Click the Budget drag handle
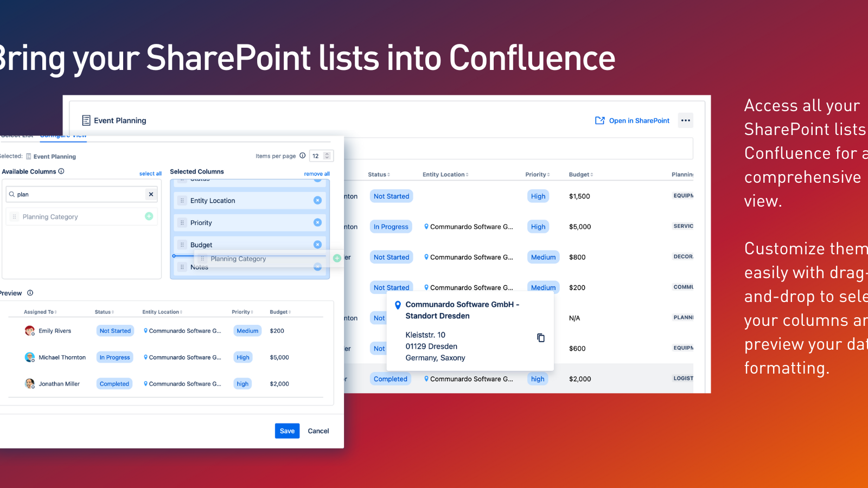 pos(182,245)
